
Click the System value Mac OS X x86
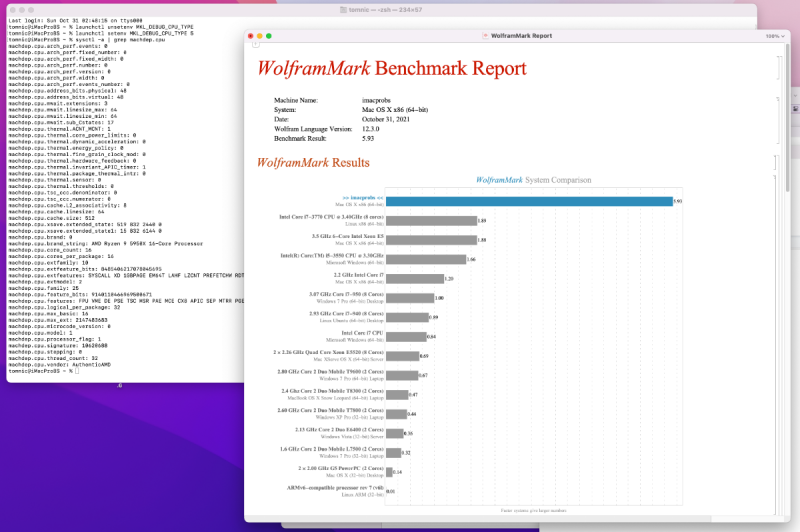(395, 110)
